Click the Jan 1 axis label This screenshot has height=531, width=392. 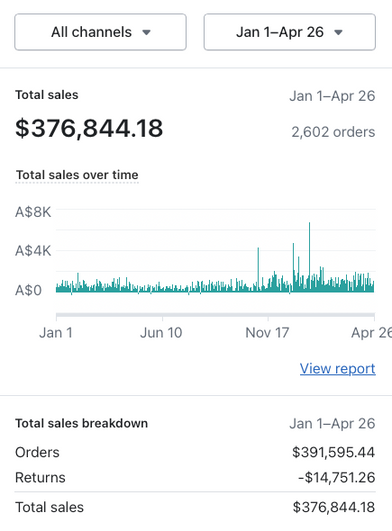(56, 333)
